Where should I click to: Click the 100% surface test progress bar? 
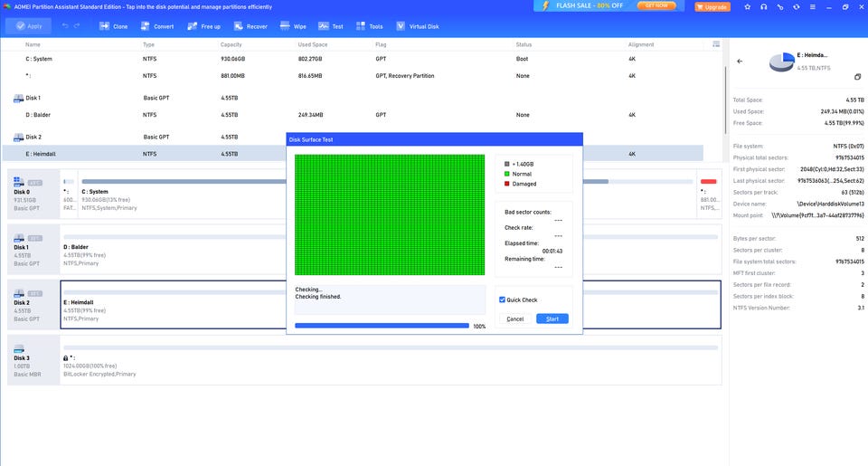point(382,326)
